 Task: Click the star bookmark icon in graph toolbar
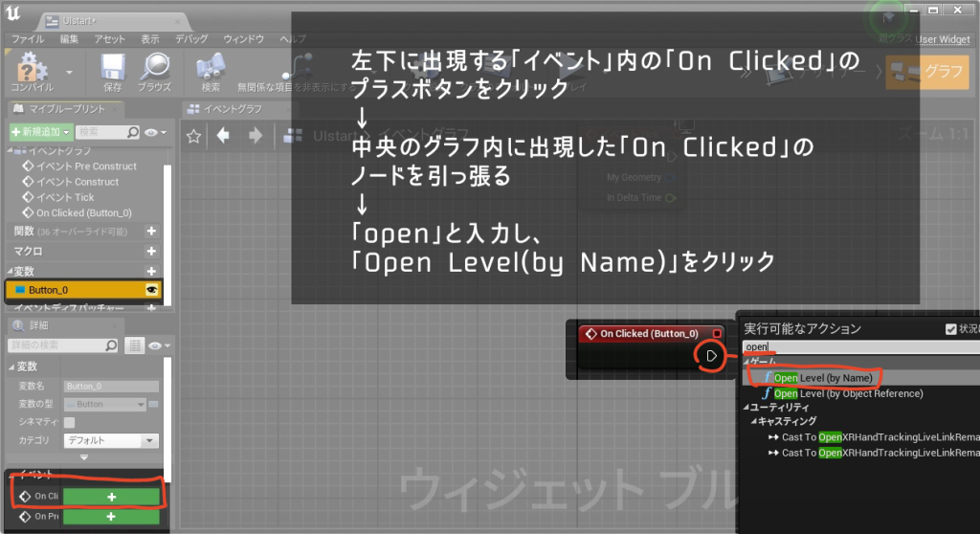click(x=192, y=136)
